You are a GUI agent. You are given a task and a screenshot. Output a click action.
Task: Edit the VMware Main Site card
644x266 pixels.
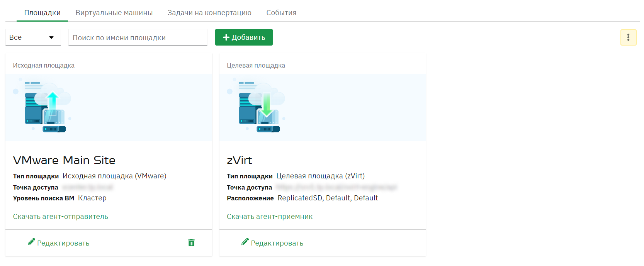tap(59, 243)
